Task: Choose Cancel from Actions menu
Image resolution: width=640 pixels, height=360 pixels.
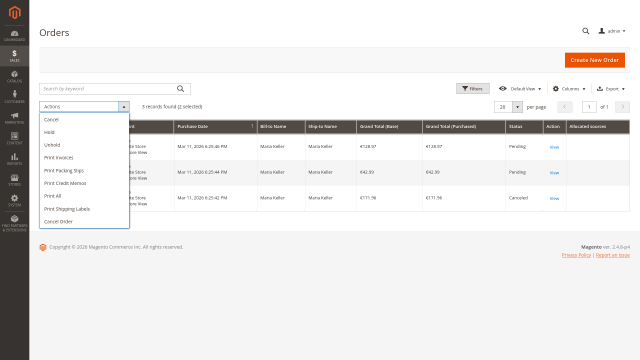Action: tap(84, 120)
